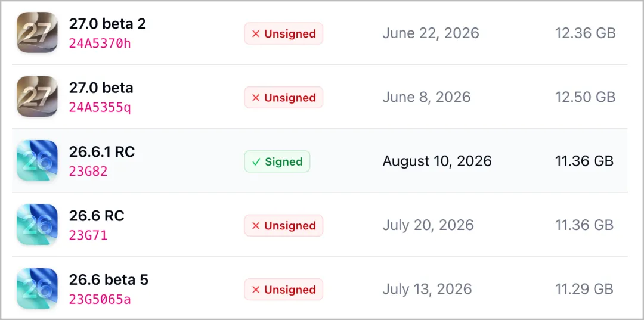Image resolution: width=644 pixels, height=320 pixels.
Task: Select the 12.50 GB file size
Action: tap(586, 97)
